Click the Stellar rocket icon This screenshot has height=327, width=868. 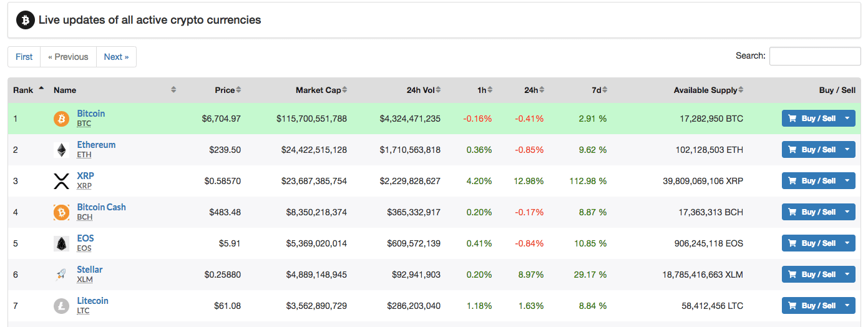point(62,275)
